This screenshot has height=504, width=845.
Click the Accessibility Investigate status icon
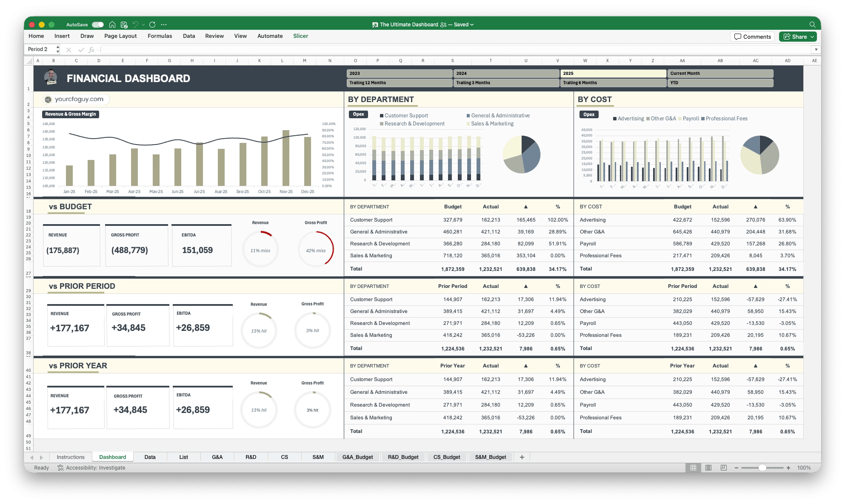click(x=60, y=468)
